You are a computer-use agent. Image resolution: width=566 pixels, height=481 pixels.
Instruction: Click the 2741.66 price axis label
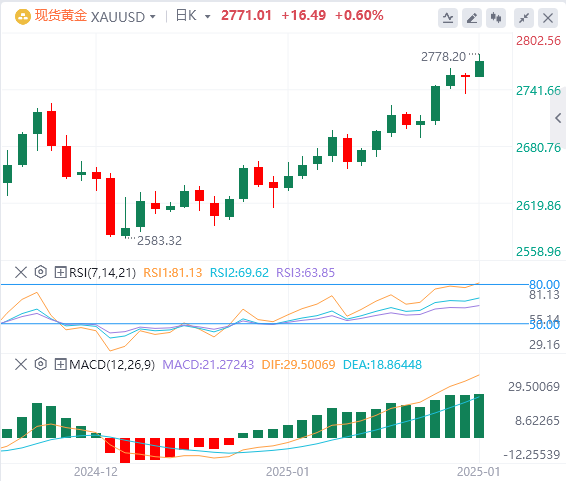(538, 91)
